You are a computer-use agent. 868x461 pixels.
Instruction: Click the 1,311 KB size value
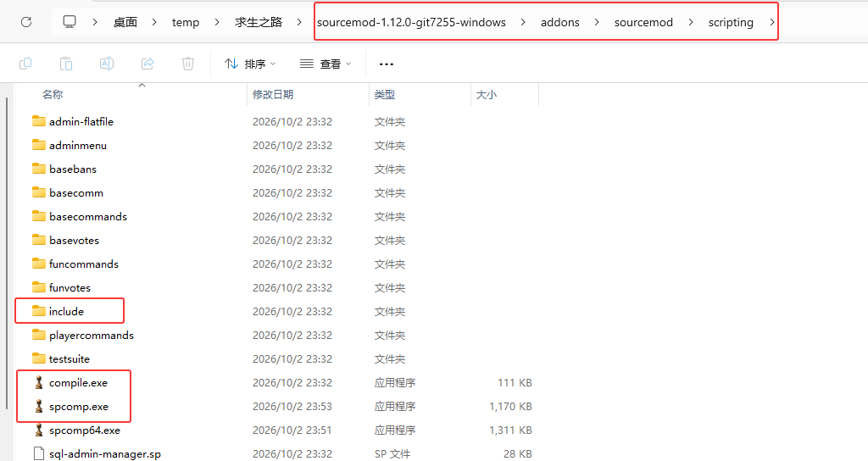[x=510, y=430]
